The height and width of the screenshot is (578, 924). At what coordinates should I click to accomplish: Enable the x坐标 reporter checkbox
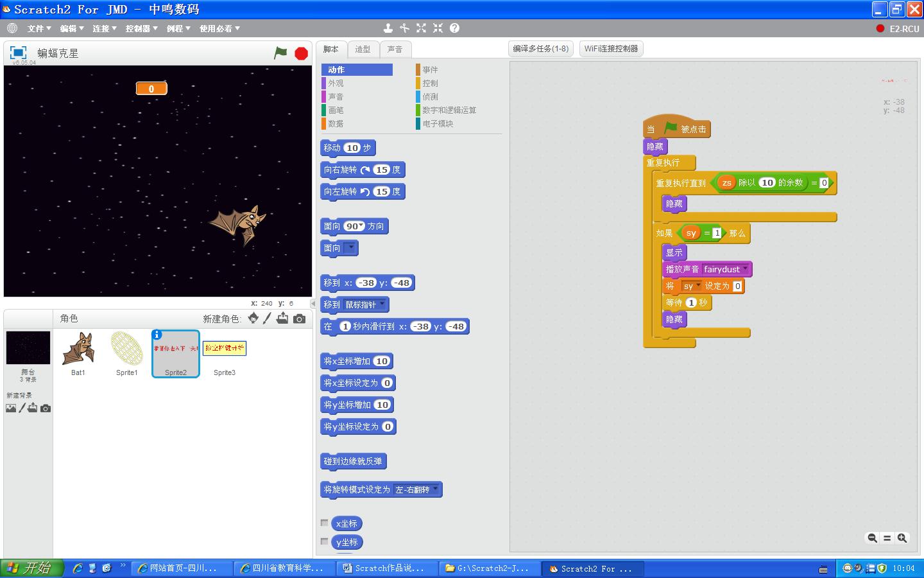(x=325, y=523)
